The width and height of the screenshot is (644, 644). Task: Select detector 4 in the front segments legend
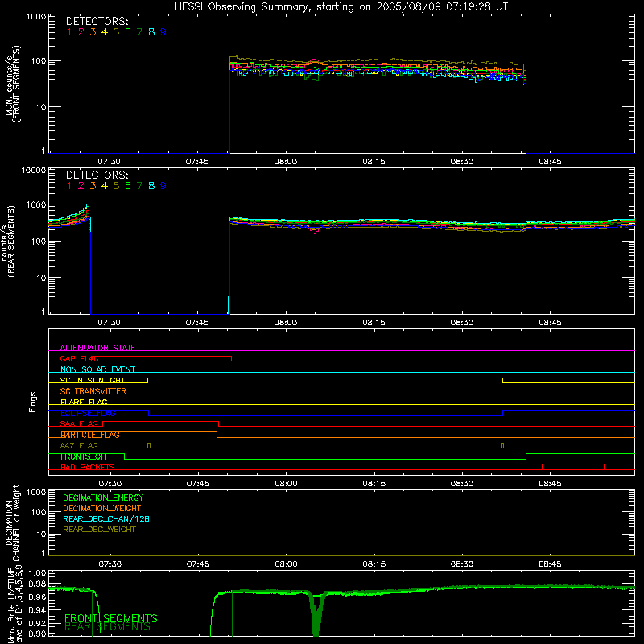(x=105, y=32)
